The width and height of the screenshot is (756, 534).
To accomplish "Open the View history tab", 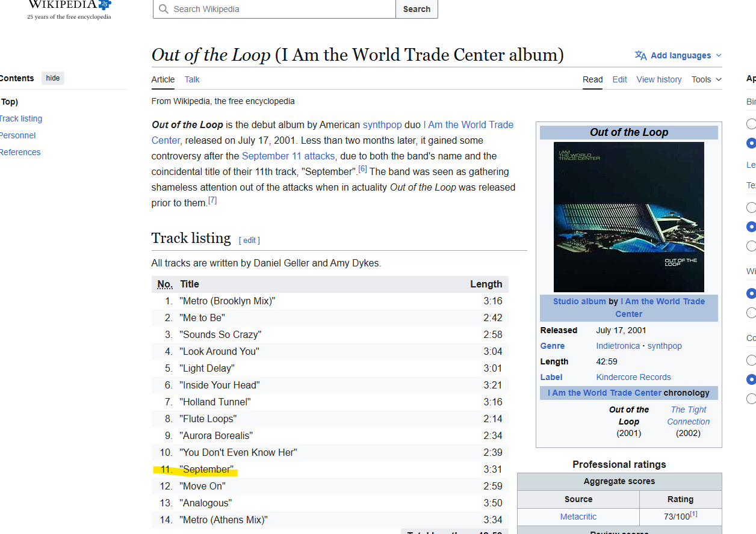I will tap(659, 79).
